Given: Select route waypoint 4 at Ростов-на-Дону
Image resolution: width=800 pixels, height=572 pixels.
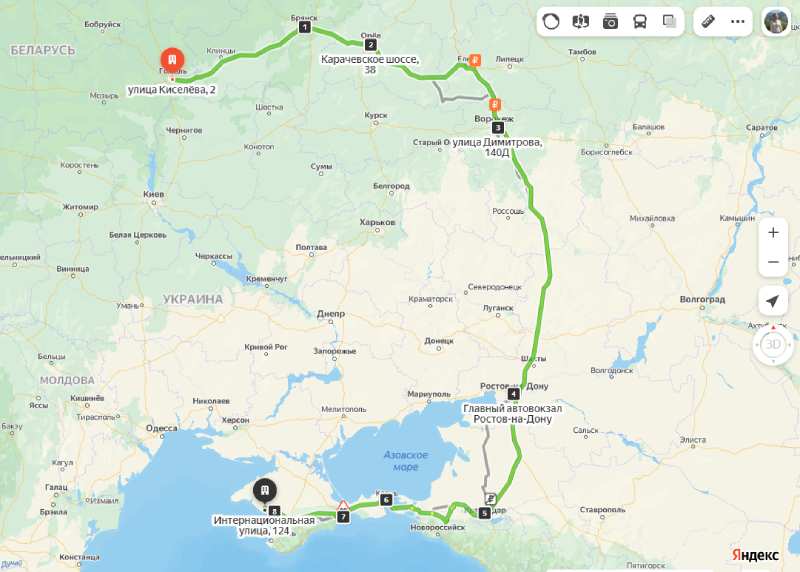Looking at the screenshot, I should pos(513,394).
